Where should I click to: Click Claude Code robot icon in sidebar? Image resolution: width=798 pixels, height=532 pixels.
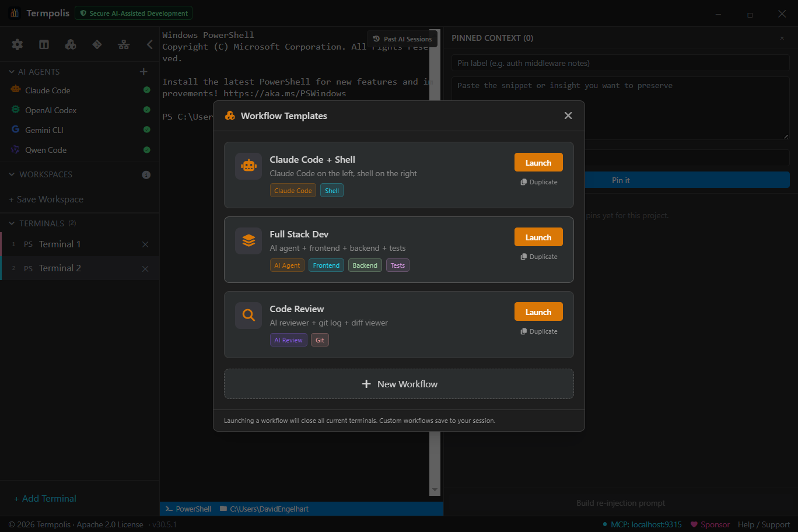coord(16,90)
